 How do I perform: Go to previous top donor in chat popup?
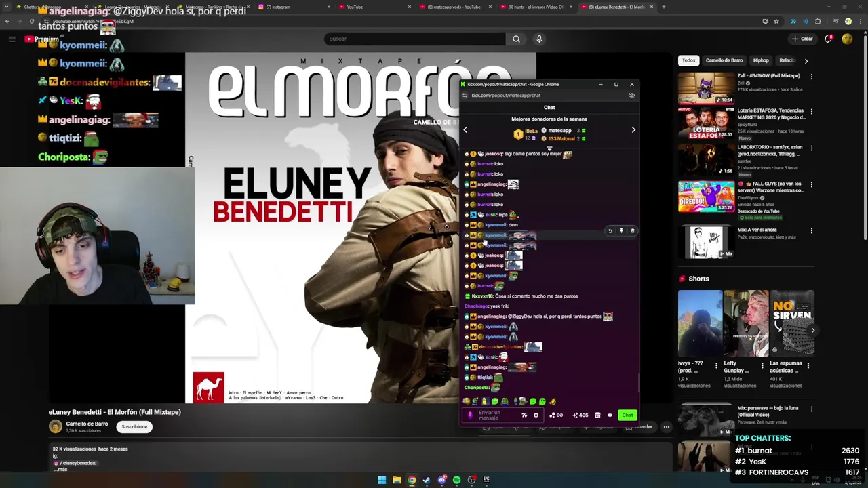coord(465,129)
